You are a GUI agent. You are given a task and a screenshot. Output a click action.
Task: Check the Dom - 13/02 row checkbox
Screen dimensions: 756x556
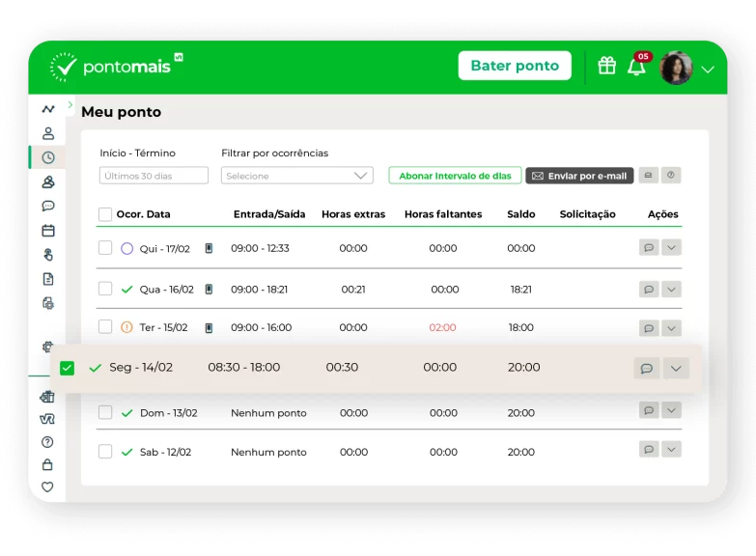coord(105,412)
